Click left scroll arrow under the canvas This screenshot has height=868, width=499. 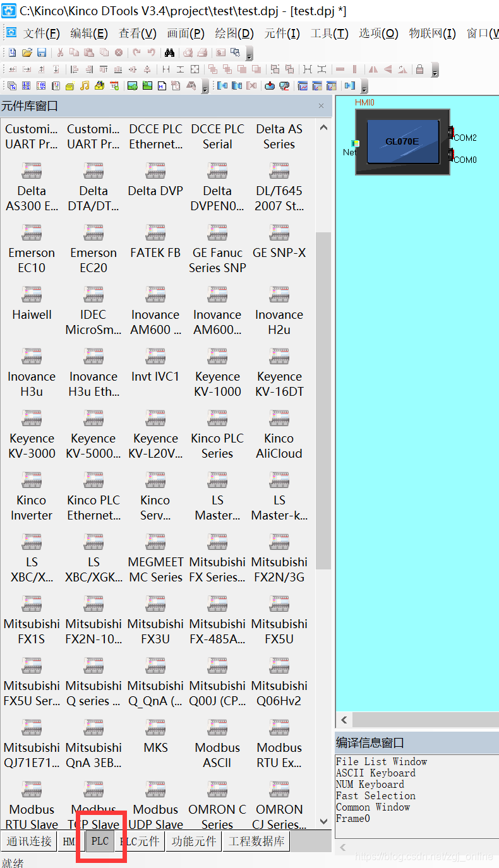click(x=344, y=720)
